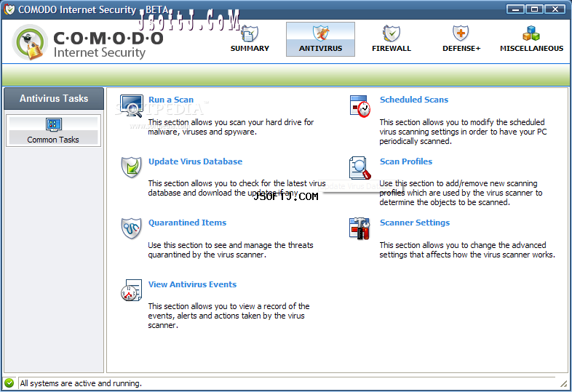
Task: Click the Update Virus Database shield icon
Action: [131, 167]
